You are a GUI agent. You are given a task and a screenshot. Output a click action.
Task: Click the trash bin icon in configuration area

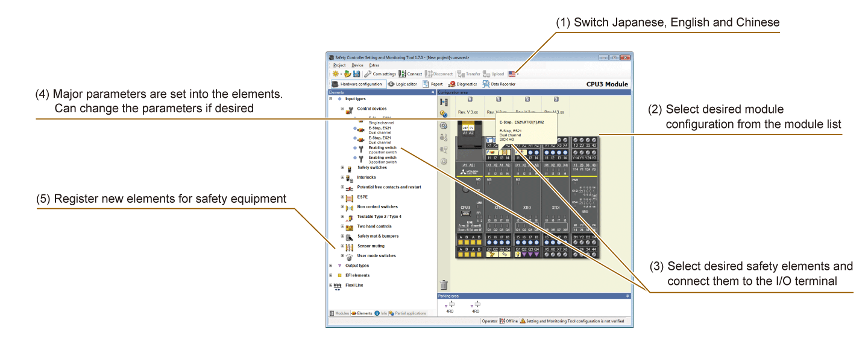tap(444, 285)
